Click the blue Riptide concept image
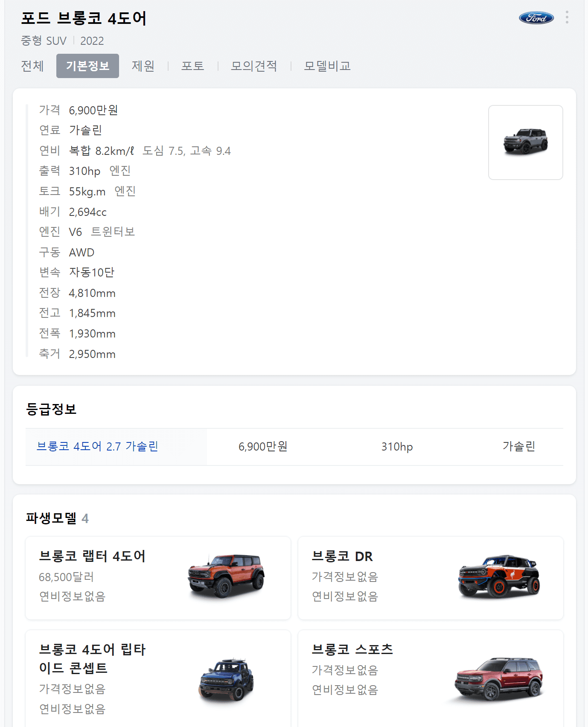588x727 pixels. pyautogui.click(x=227, y=679)
